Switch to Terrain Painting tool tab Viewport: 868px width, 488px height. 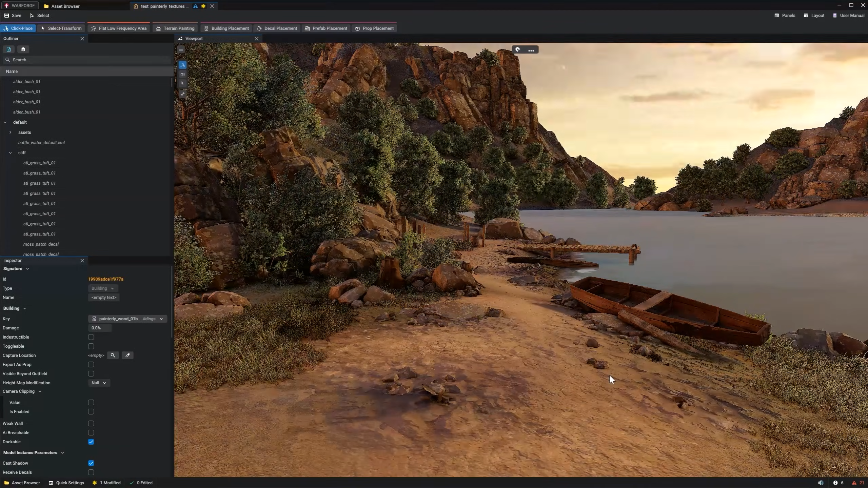click(x=175, y=28)
